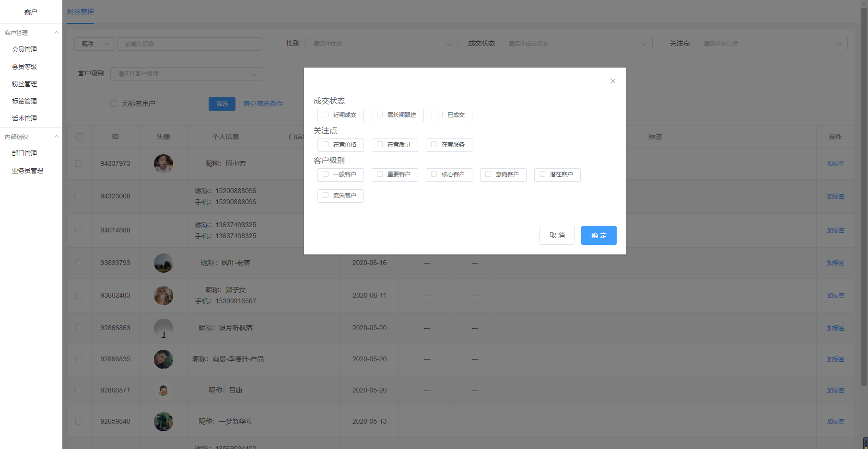Open the 关注点 filter dropdown
This screenshot has height=449, width=868.
pyautogui.click(x=771, y=44)
